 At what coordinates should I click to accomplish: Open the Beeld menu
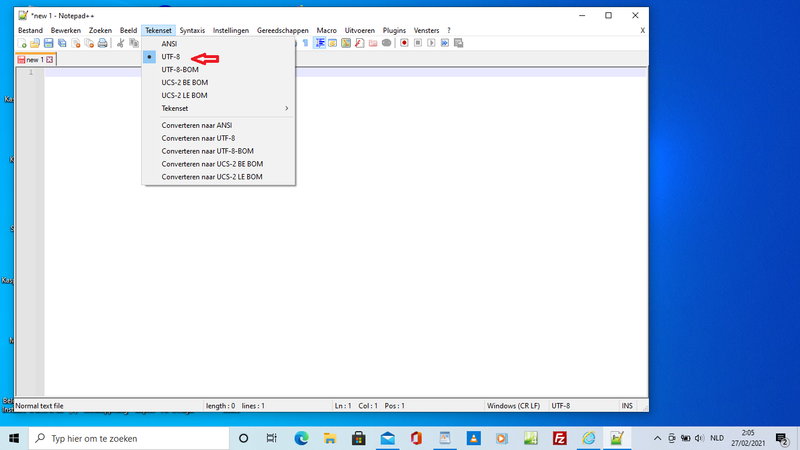tap(128, 31)
